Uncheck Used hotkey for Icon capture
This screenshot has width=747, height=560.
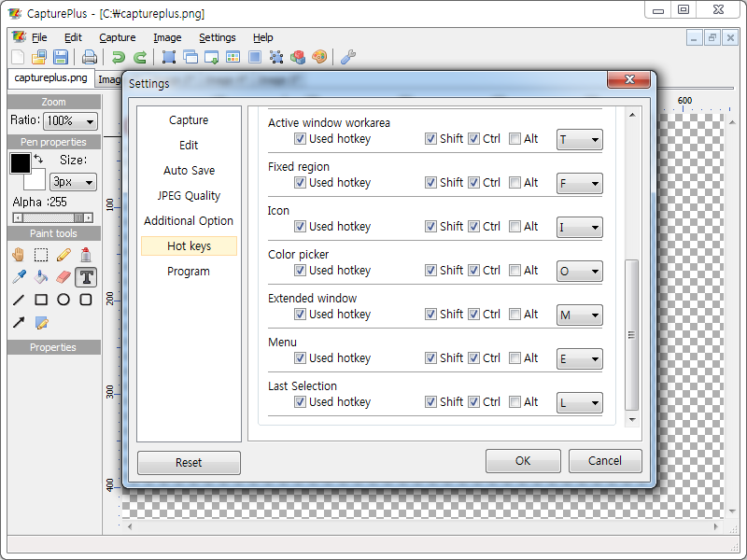pyautogui.click(x=300, y=226)
